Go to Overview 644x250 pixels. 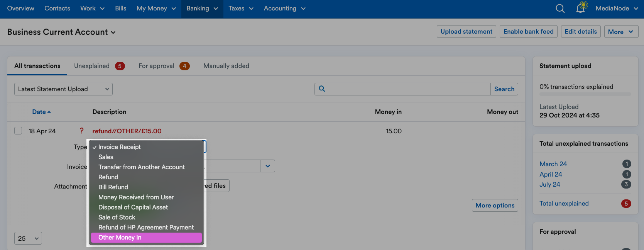click(x=21, y=9)
